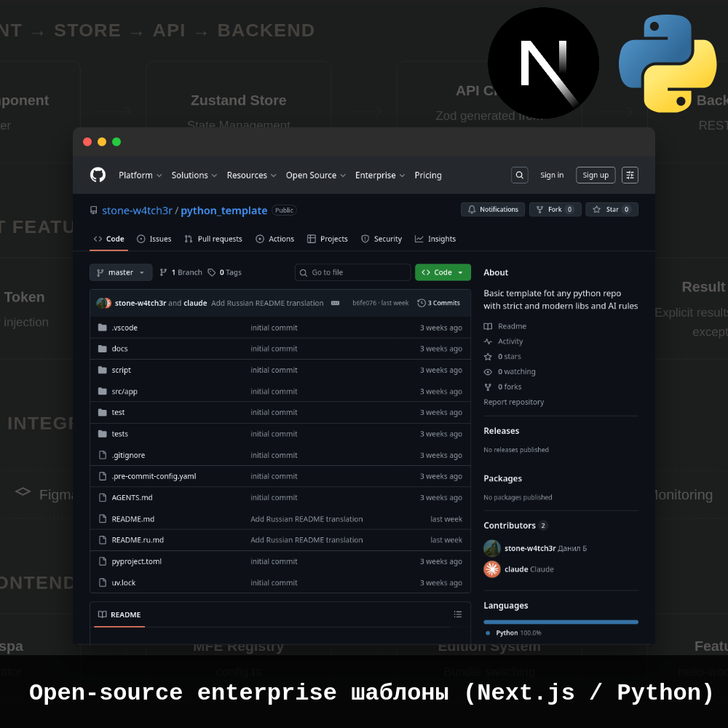
Task: Click README.md's Add Russian README translation message
Action: 306,519
